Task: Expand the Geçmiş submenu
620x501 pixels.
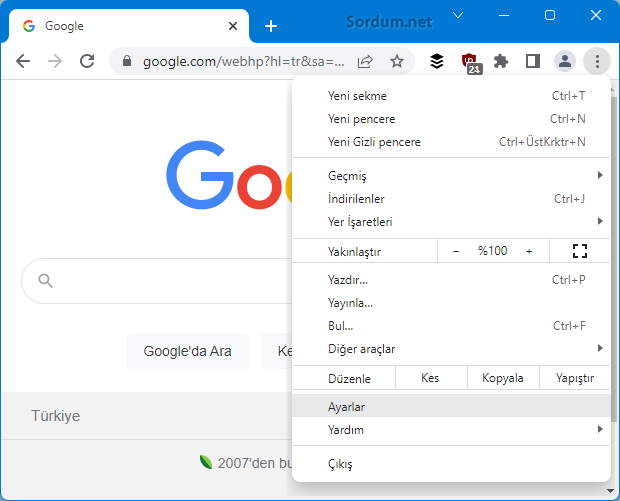Action: pos(451,176)
